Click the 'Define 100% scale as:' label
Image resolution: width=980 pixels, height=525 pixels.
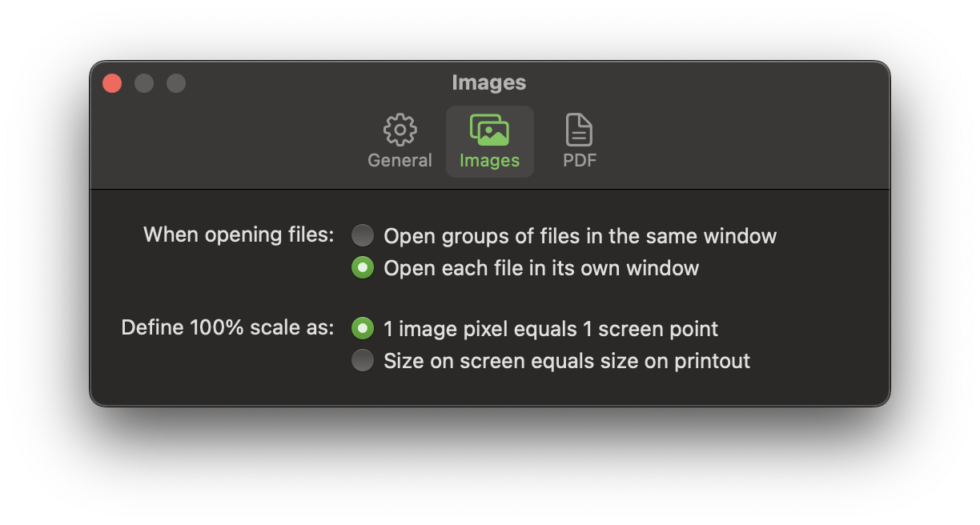coord(227,328)
